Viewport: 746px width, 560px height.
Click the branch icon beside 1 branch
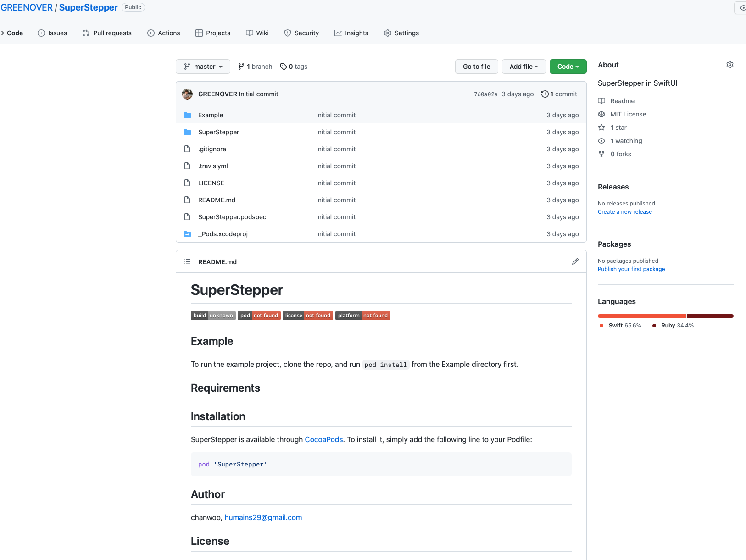coord(241,67)
